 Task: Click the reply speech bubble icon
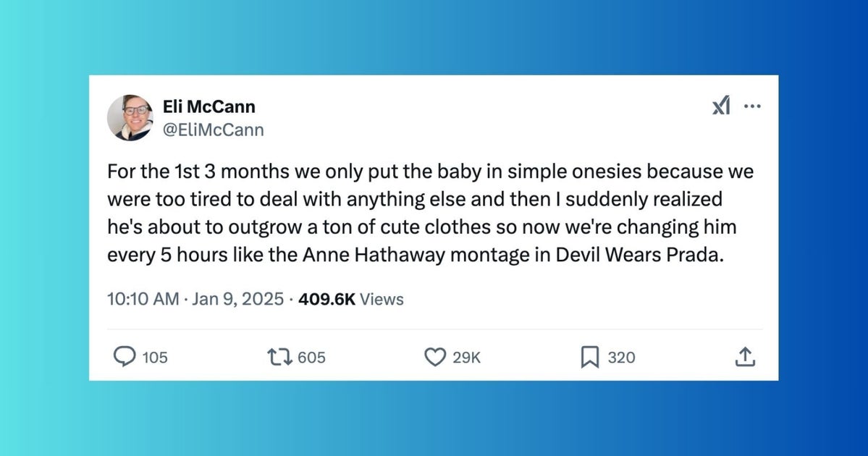[125, 357]
